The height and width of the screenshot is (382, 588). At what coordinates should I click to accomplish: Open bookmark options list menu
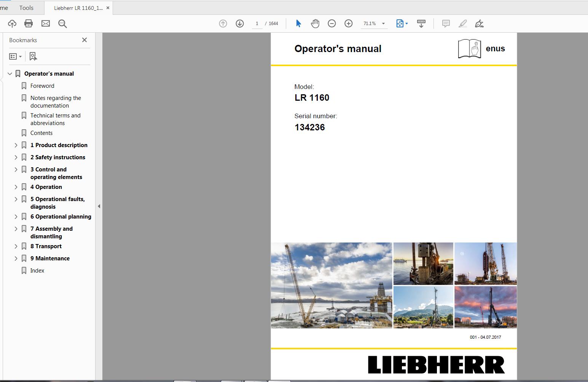[x=15, y=56]
